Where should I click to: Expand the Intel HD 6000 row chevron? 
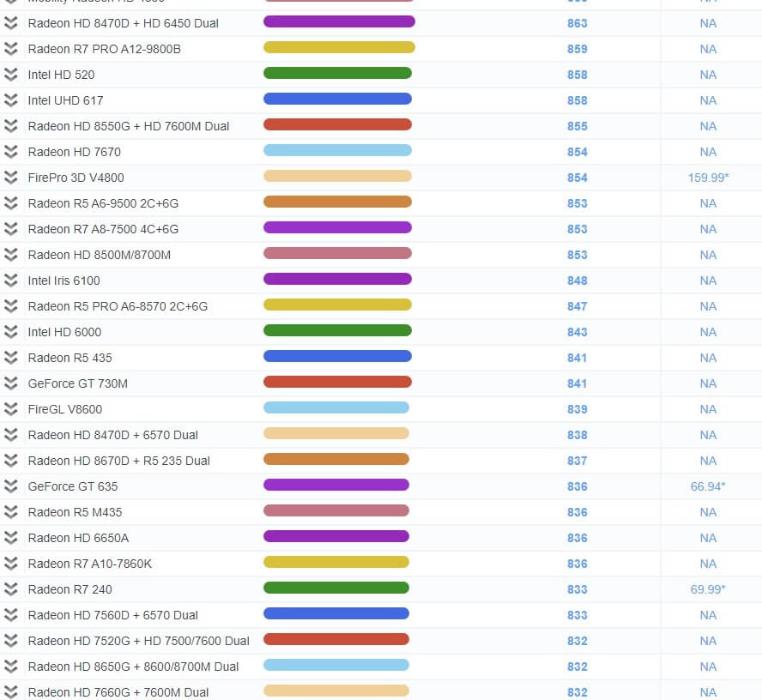point(10,332)
